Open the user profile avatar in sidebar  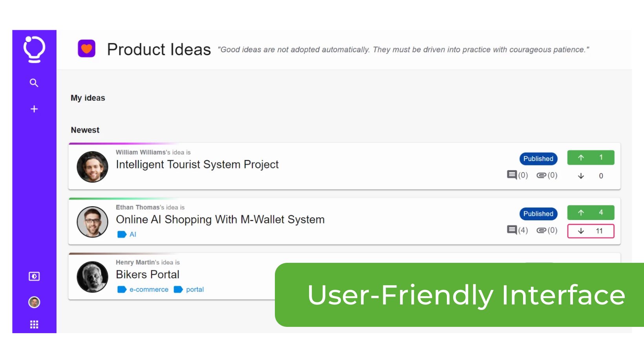click(34, 302)
